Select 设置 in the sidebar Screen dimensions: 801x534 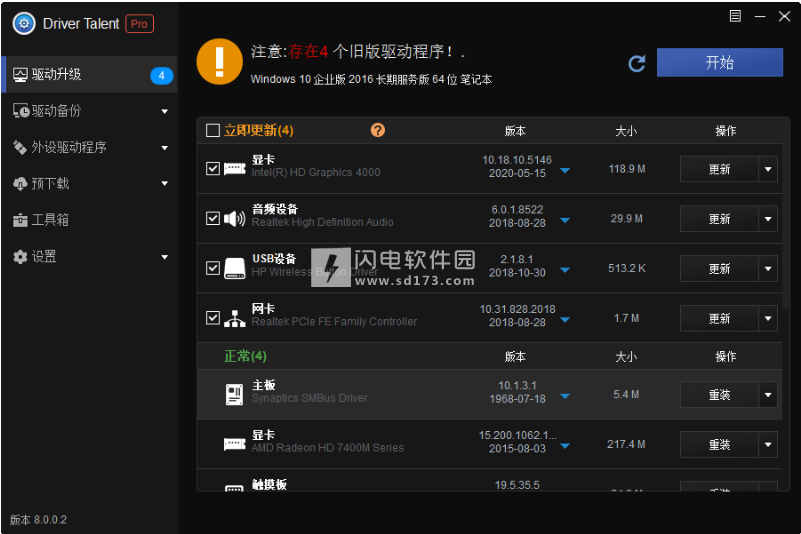[90, 257]
